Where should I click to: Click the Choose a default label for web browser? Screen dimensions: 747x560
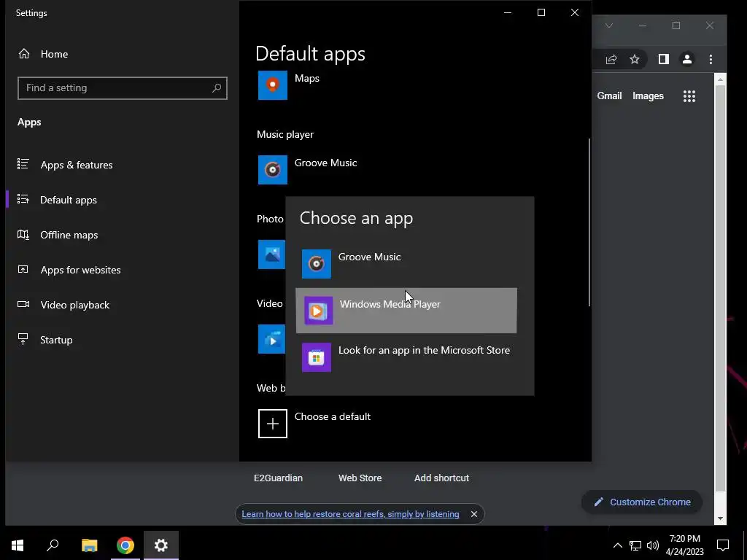[333, 416]
